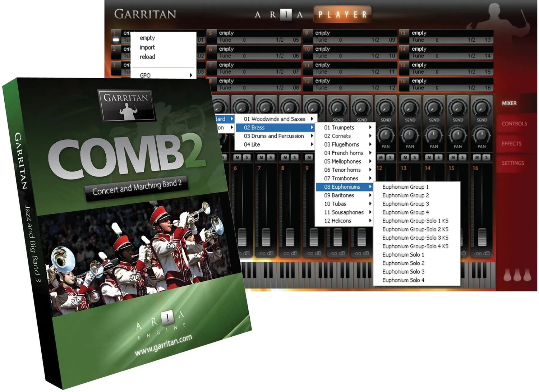Screen dimensions: 539x392
Task: Click the Tune value of slot 6
Action: click(244, 56)
